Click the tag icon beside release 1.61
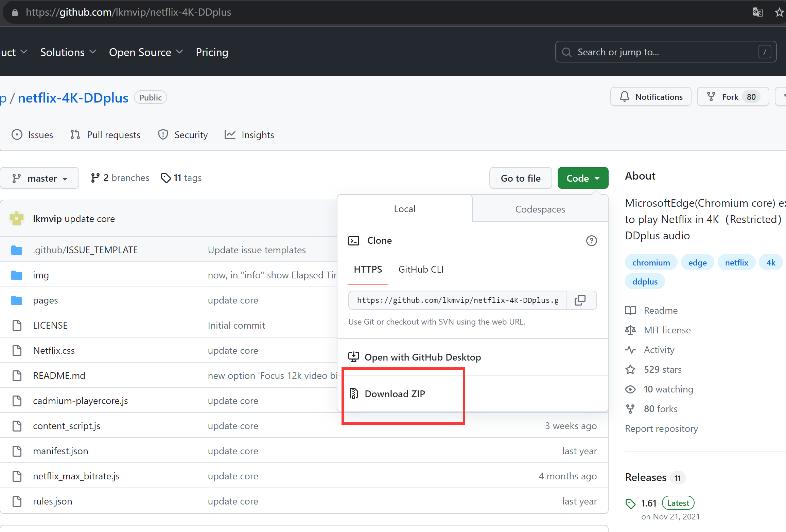This screenshot has height=532, width=786. click(631, 504)
